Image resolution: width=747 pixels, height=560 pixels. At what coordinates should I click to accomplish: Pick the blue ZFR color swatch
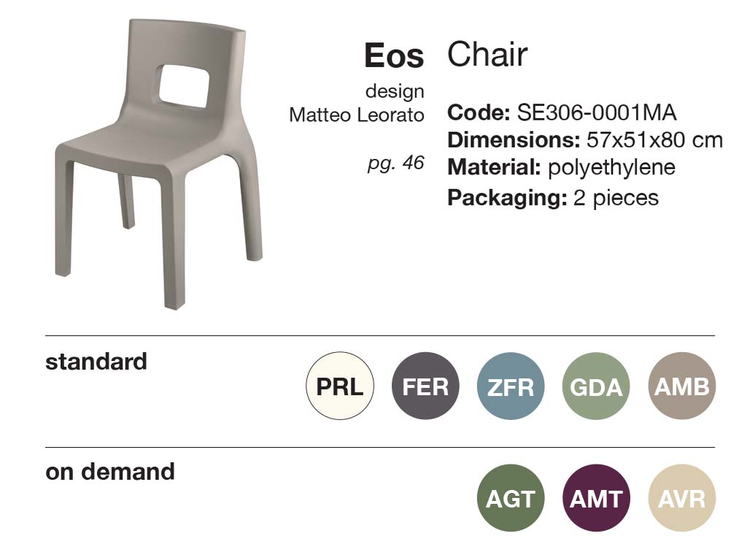[511, 386]
